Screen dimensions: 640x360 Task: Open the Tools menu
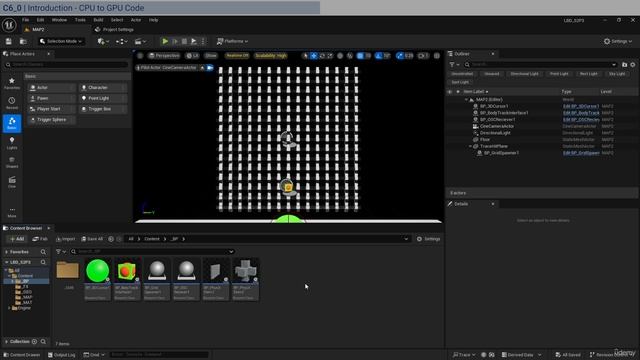pyautogui.click(x=80, y=20)
